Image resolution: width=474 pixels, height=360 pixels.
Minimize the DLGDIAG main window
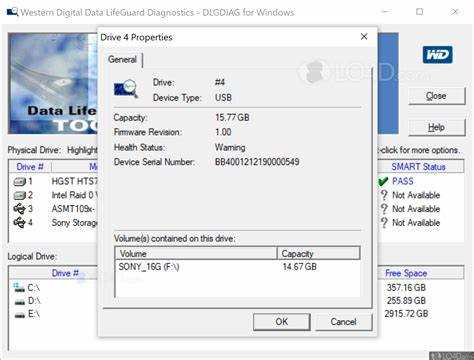386,12
